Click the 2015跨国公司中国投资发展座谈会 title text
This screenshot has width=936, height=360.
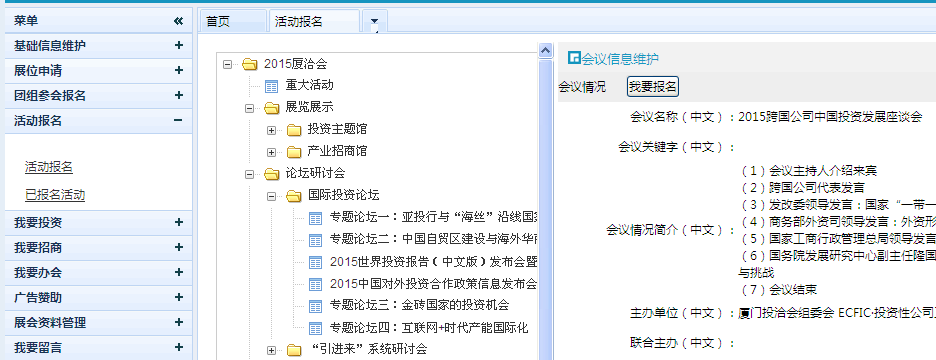[830, 116]
